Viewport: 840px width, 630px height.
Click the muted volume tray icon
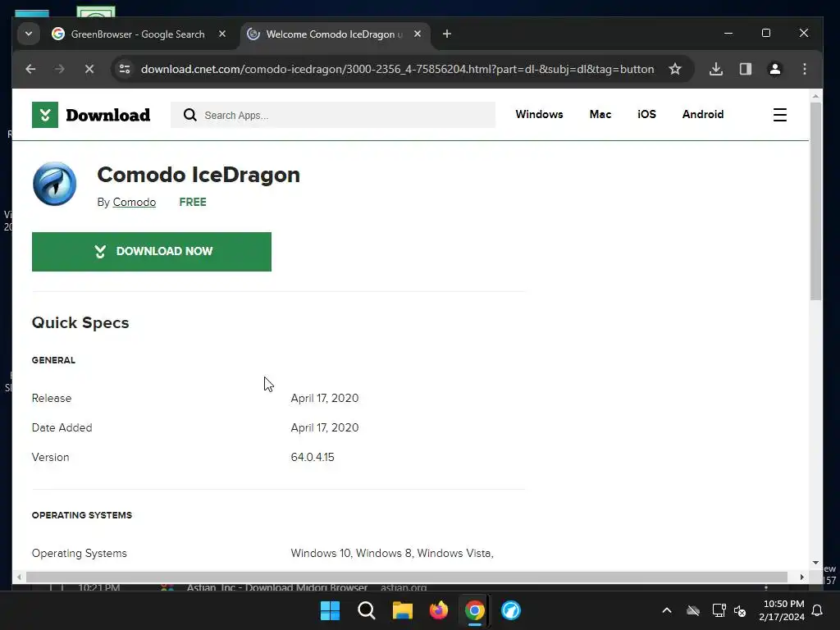740,610
